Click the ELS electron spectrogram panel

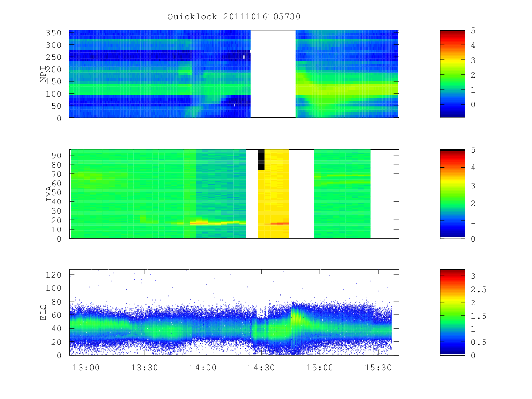tap(234, 312)
